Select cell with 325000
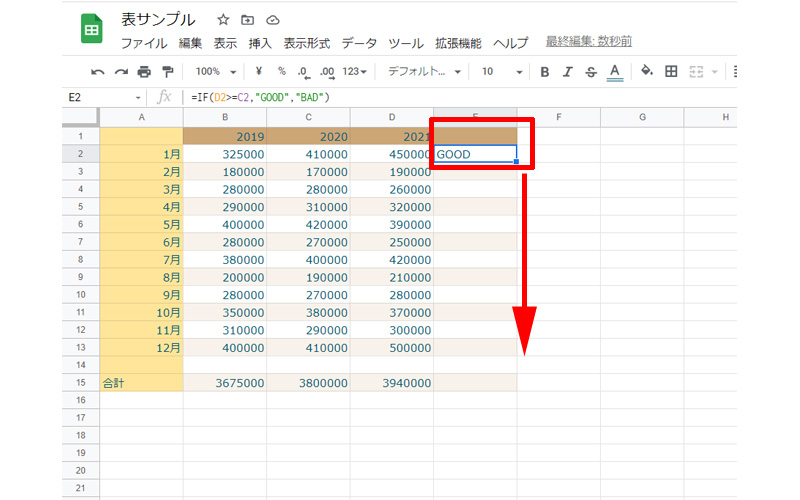Image resolution: width=800 pixels, height=500 pixels. (225, 154)
